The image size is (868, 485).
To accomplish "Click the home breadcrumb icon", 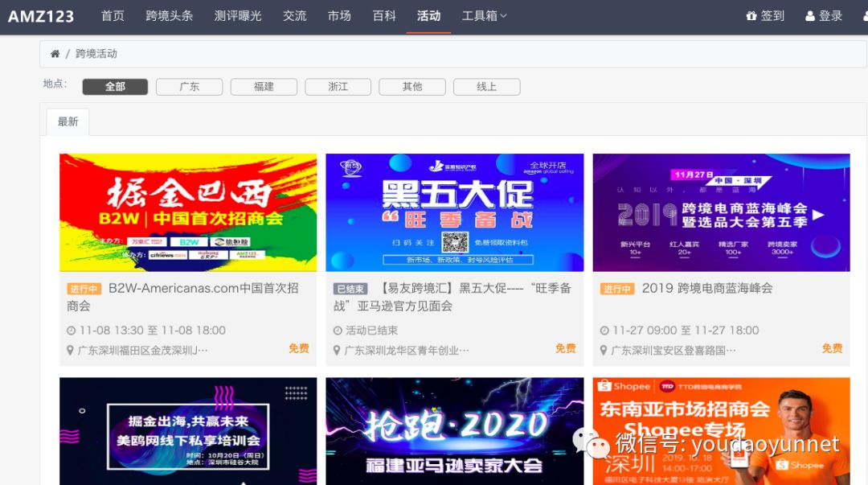I will (x=55, y=54).
